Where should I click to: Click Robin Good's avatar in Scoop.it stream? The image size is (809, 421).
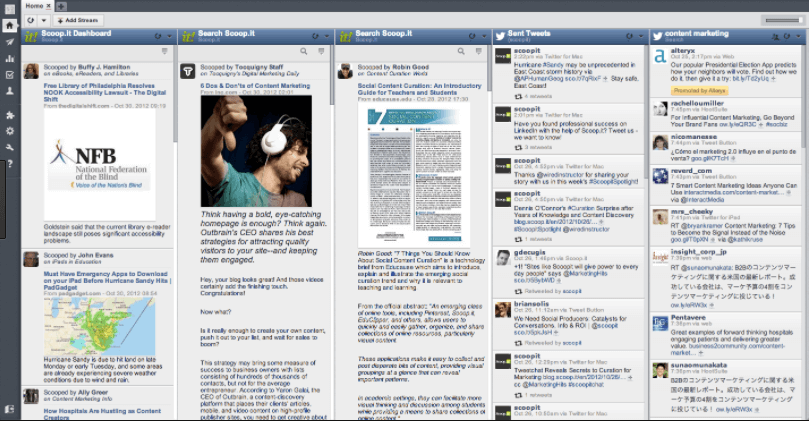pyautogui.click(x=345, y=71)
